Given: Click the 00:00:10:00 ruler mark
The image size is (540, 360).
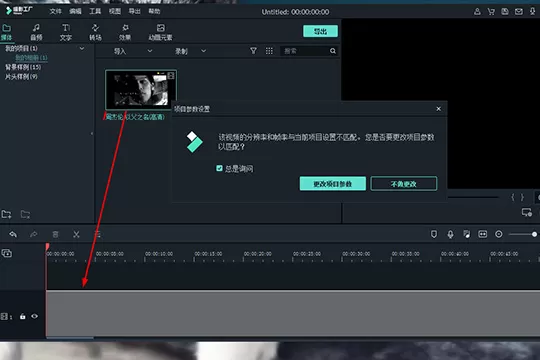Looking at the screenshot, I should 159,254.
